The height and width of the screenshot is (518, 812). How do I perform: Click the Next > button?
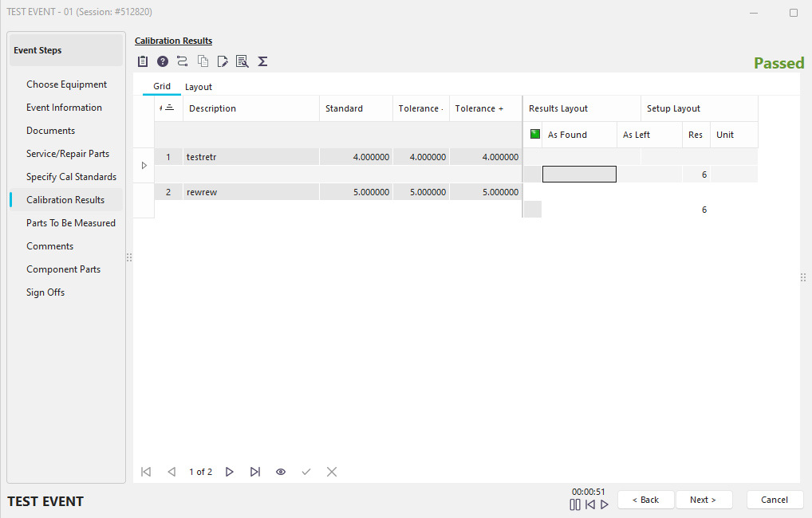(703, 500)
